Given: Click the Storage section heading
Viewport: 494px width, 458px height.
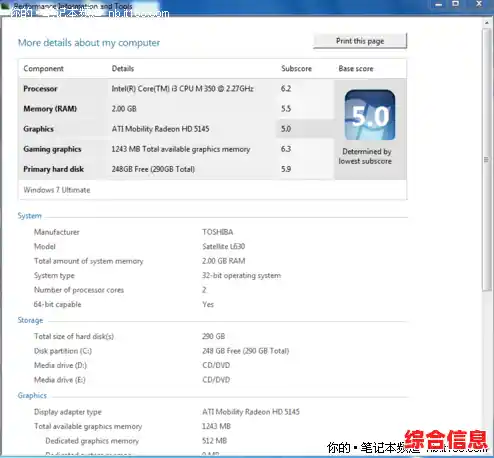Looking at the screenshot, I should [x=30, y=320].
